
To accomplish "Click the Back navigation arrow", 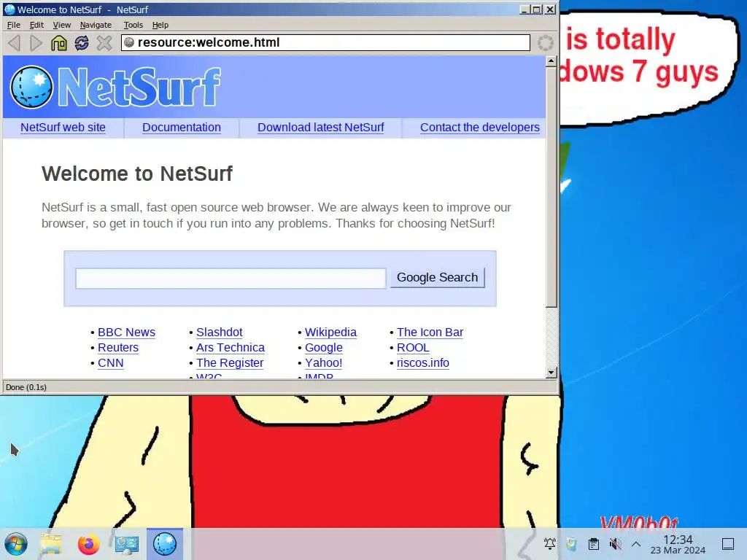I will 15,43.
